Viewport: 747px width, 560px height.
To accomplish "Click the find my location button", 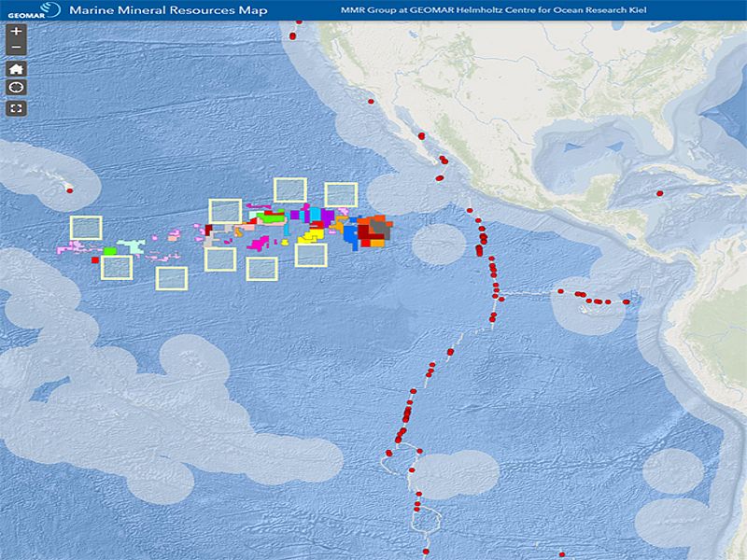I will 16,87.
